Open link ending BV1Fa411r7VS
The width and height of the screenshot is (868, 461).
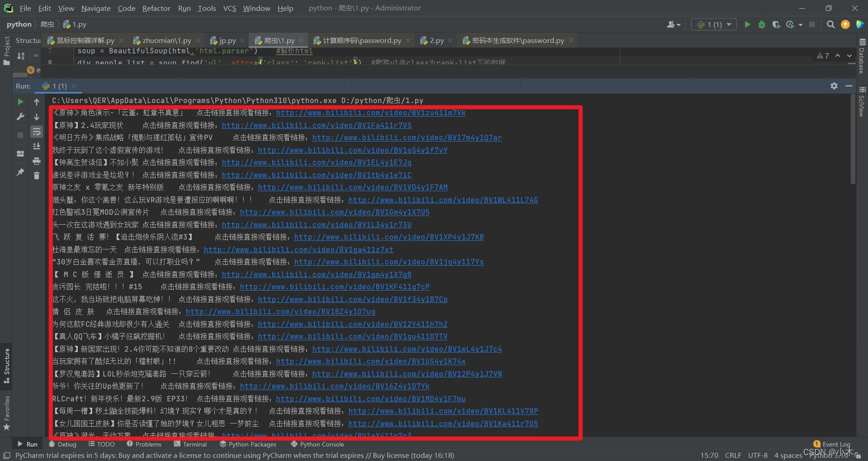(316, 126)
